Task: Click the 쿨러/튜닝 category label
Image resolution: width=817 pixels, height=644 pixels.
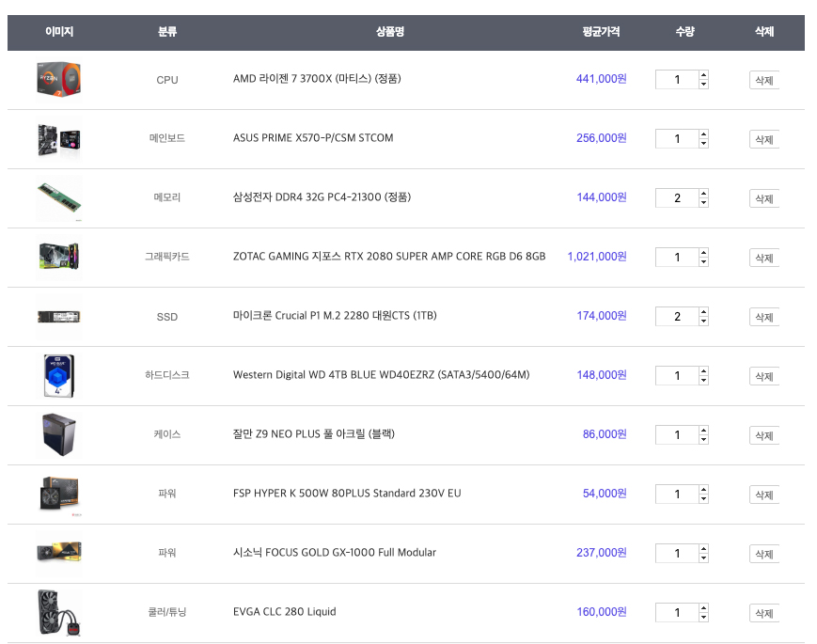Action: tap(167, 612)
